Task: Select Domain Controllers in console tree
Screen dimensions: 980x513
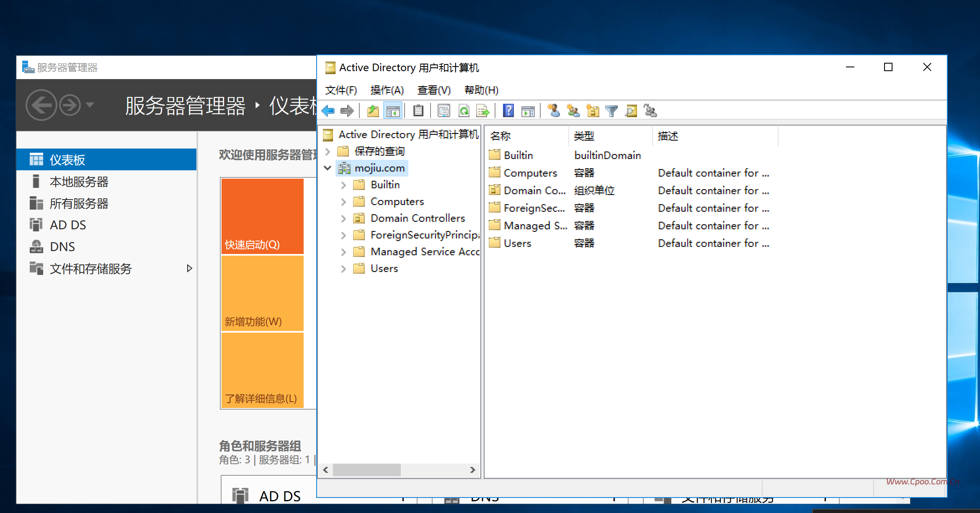Action: [x=409, y=218]
